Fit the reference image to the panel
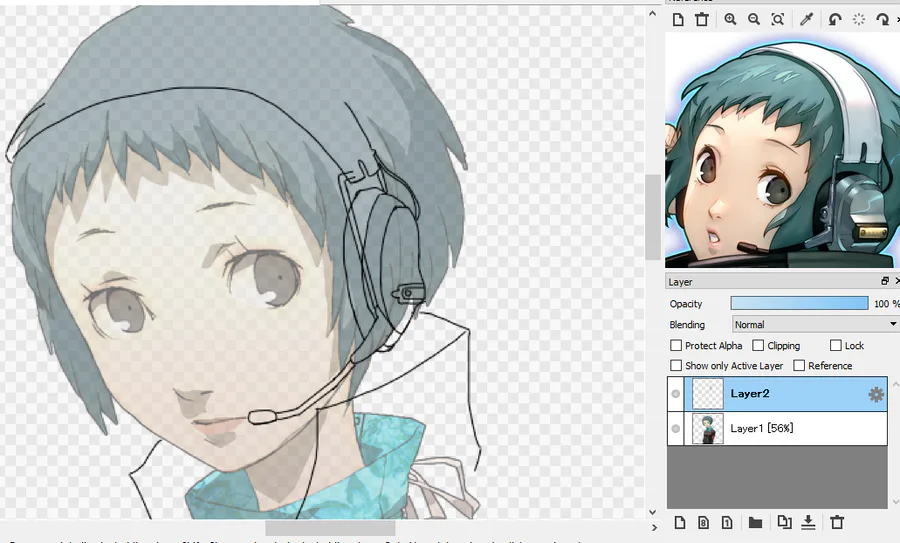Image resolution: width=900 pixels, height=543 pixels. (x=778, y=20)
